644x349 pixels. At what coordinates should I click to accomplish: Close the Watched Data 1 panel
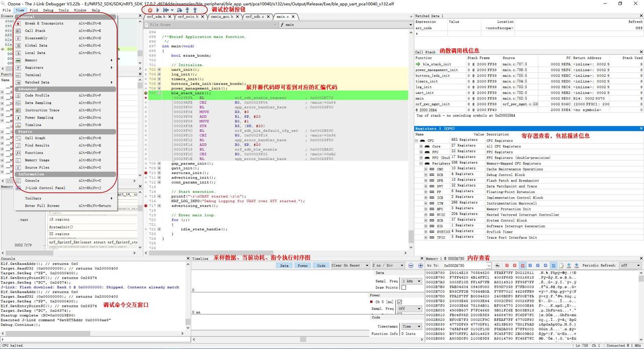point(641,16)
